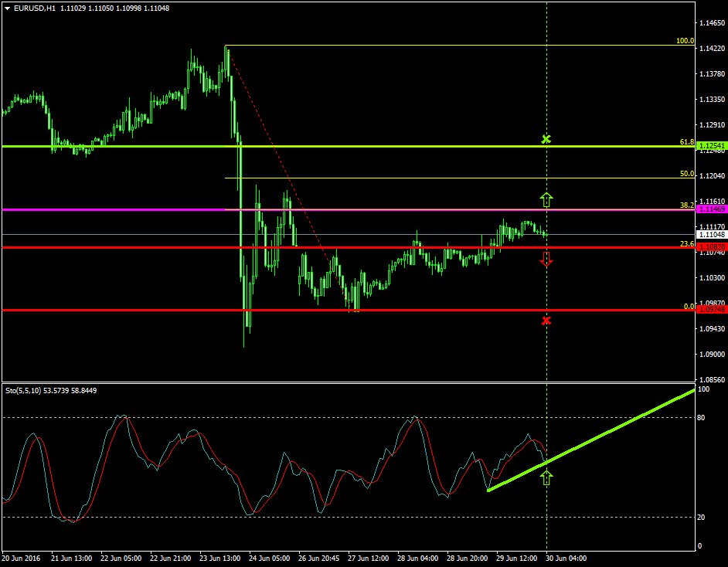
Task: Open the chart dropdown triangle beside EURUSD,H1
Action: pyautogui.click(x=7, y=8)
